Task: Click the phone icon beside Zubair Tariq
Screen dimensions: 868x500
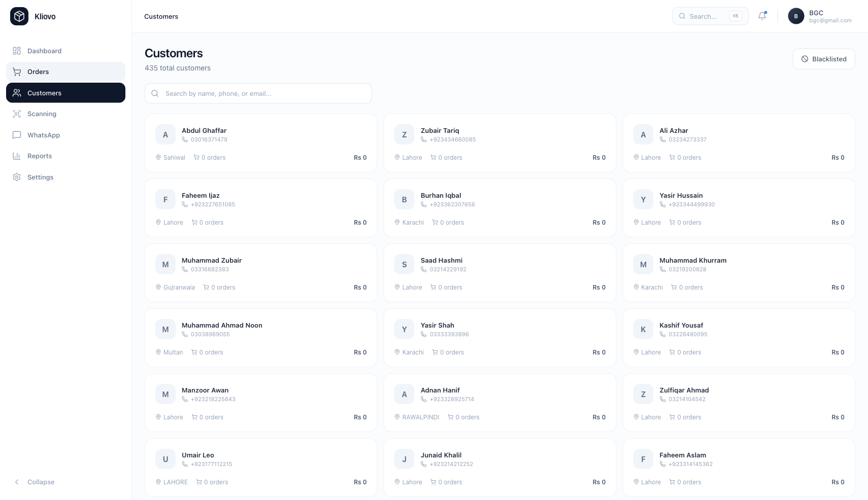Action: tap(424, 139)
